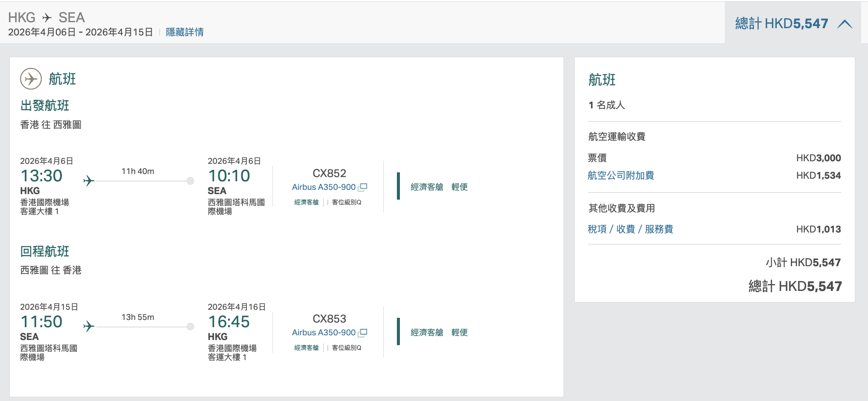
Task: Click the HKD1,534 surcharge amount
Action: (819, 175)
